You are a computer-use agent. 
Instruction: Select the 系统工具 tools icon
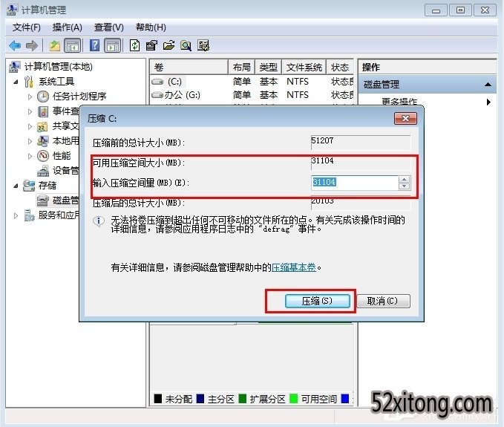[29, 82]
